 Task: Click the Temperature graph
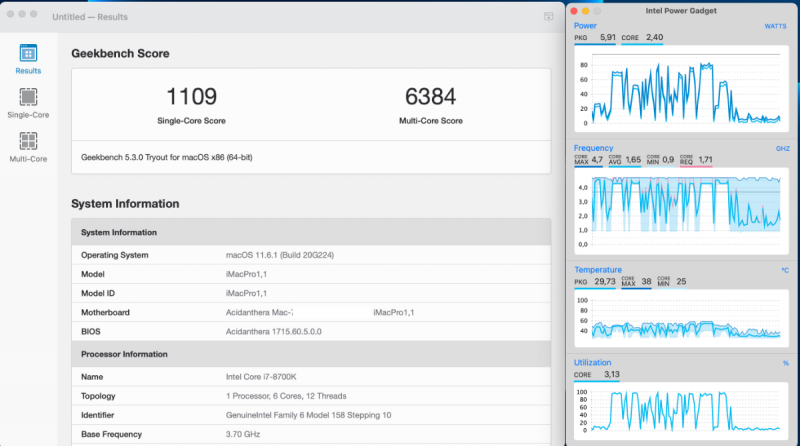click(681, 318)
